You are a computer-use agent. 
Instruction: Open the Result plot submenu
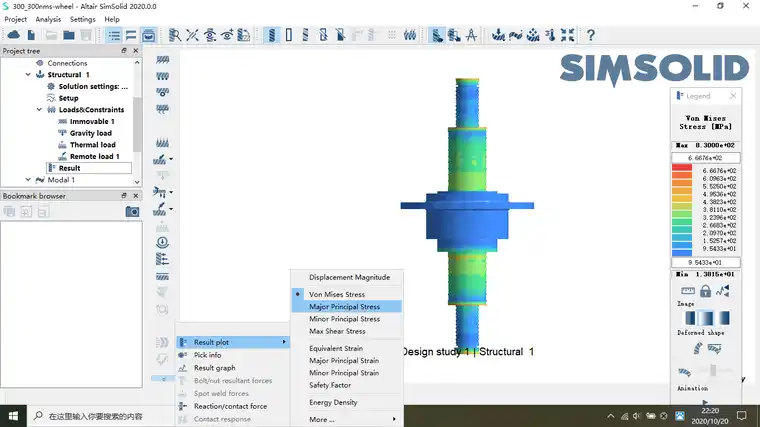tap(233, 342)
